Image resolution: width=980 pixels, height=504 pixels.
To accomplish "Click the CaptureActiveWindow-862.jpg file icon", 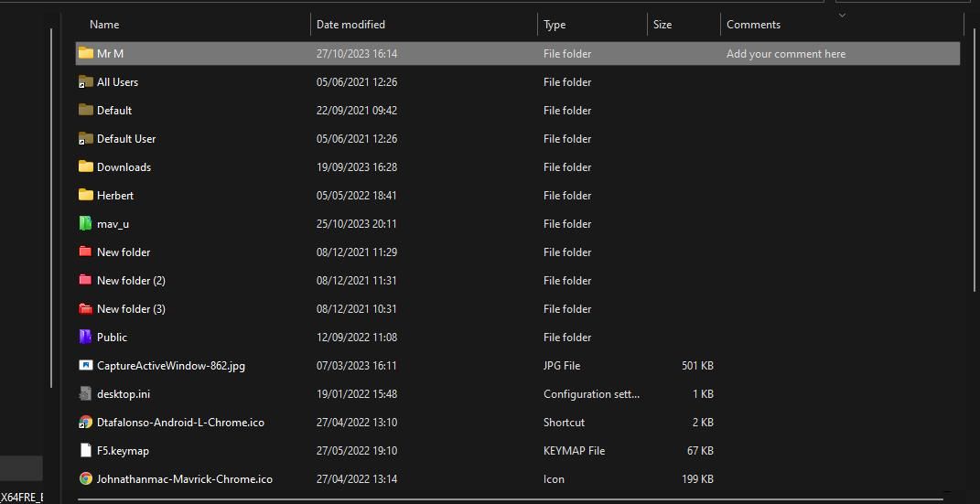I will pos(85,365).
